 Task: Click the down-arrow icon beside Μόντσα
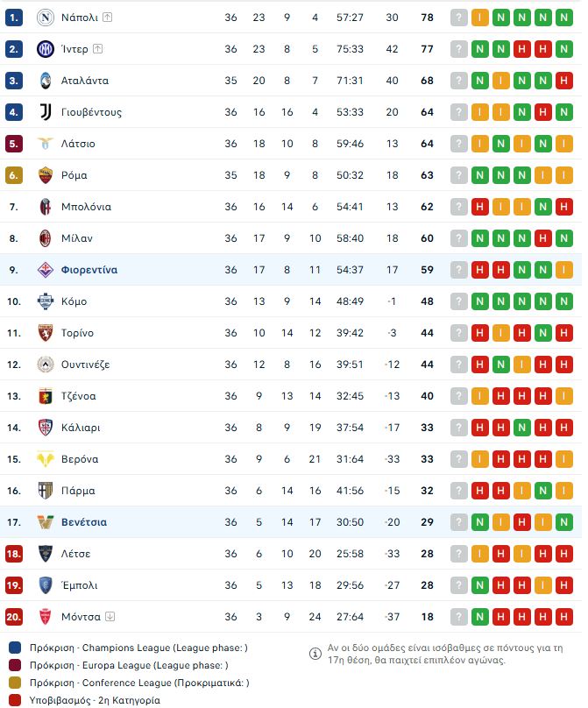point(110,617)
